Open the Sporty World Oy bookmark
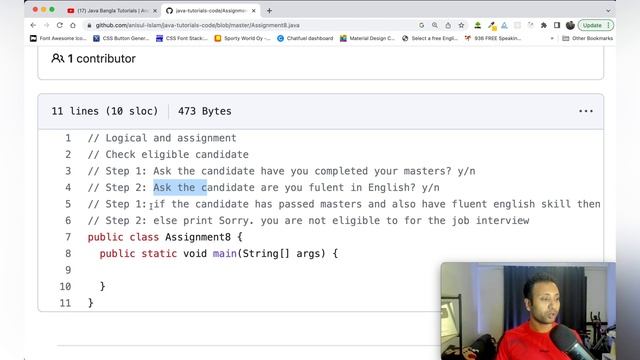The width and height of the screenshot is (640, 360). (242, 38)
